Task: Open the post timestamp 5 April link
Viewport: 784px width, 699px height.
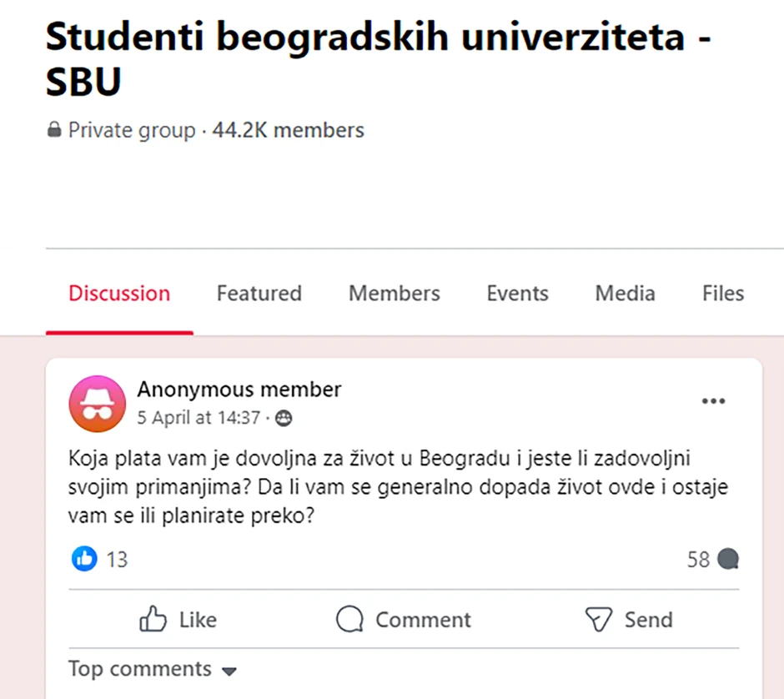Action: point(200,418)
